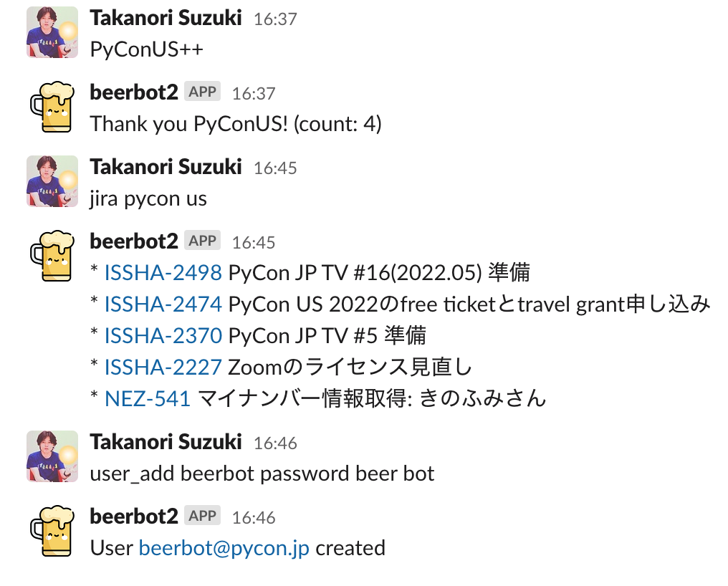The height and width of the screenshot is (586, 728).
Task: Click Takanori Suzuki's avatar beside the PyConUS++ message
Action: 52,32
